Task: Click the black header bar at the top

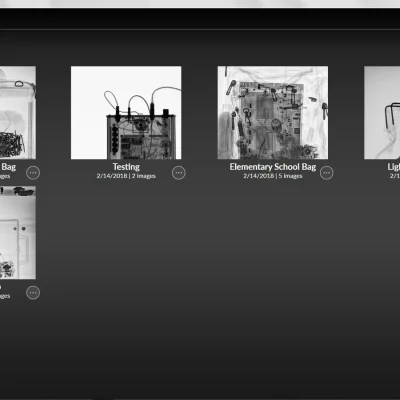Action: coord(200,19)
